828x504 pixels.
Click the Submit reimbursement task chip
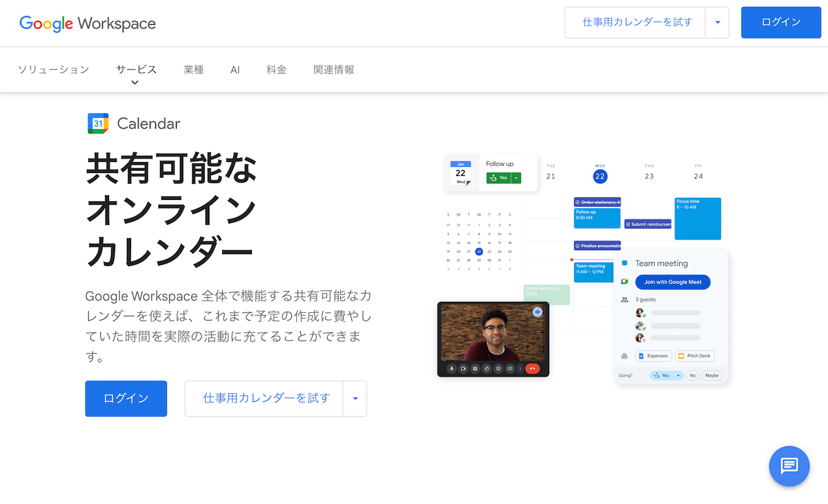pos(648,224)
